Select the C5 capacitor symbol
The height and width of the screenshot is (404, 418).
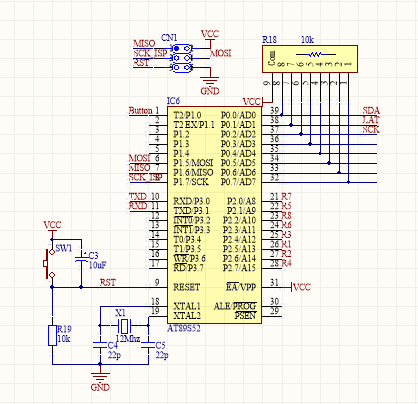148,345
